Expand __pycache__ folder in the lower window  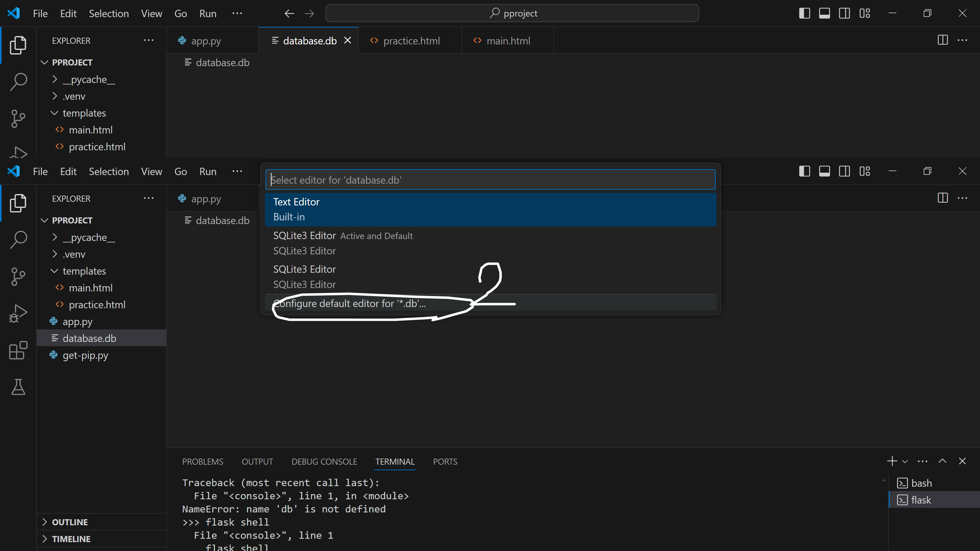55,237
